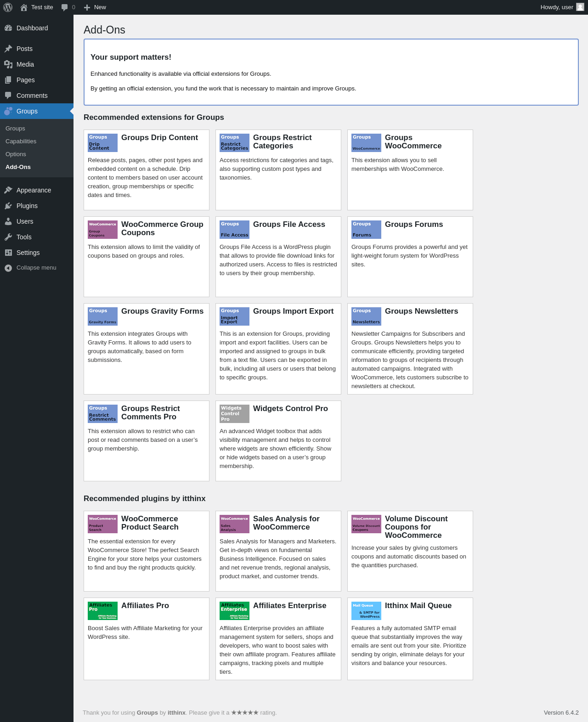Open the Groups Forums title link
The width and height of the screenshot is (588, 722).
pyautogui.click(x=414, y=225)
